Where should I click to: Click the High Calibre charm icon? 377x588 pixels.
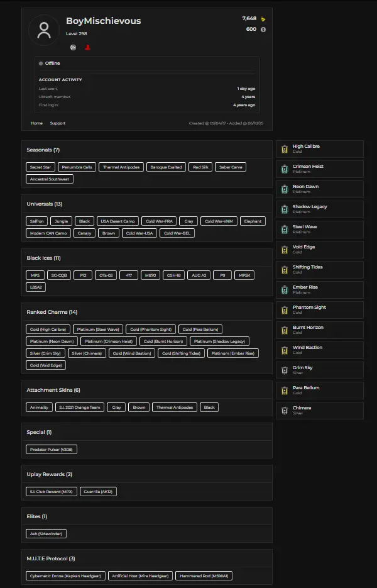click(x=285, y=149)
